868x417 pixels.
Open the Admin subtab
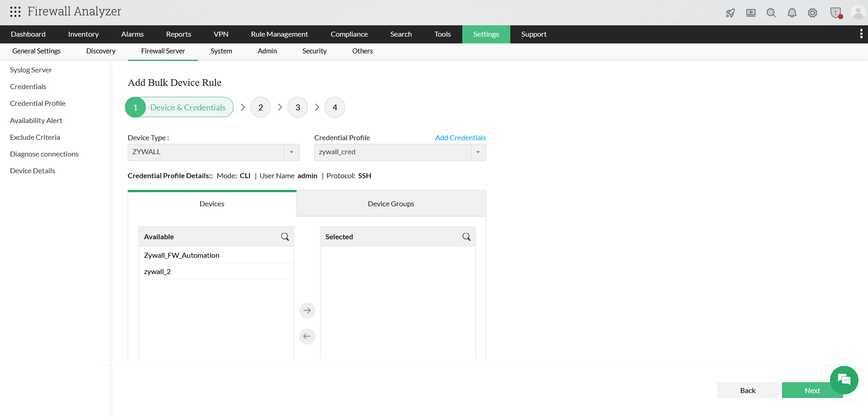pyautogui.click(x=267, y=51)
